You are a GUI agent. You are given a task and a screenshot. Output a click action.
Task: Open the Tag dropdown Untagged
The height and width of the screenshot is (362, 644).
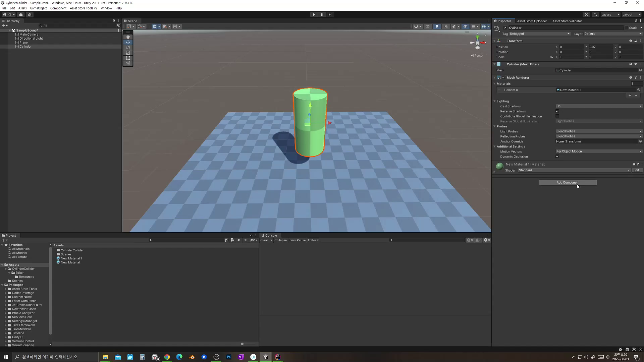point(540,34)
